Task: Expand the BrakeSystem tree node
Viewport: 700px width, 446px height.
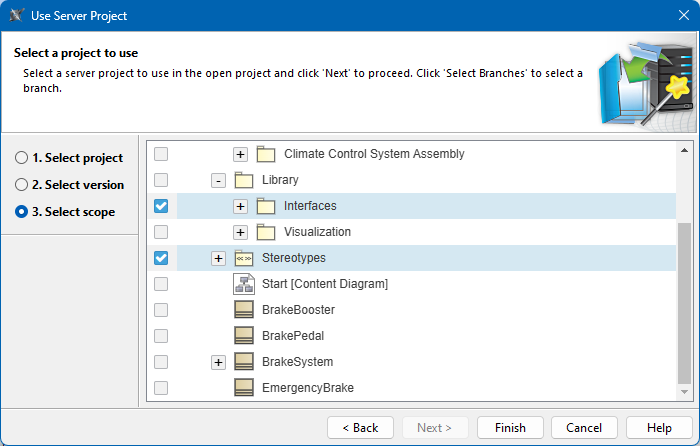Action: coord(218,362)
